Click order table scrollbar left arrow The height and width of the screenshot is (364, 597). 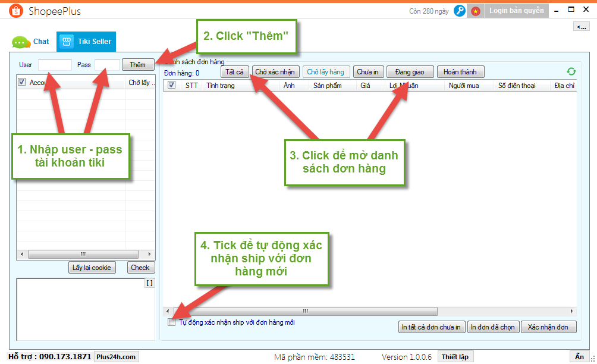[x=168, y=312]
